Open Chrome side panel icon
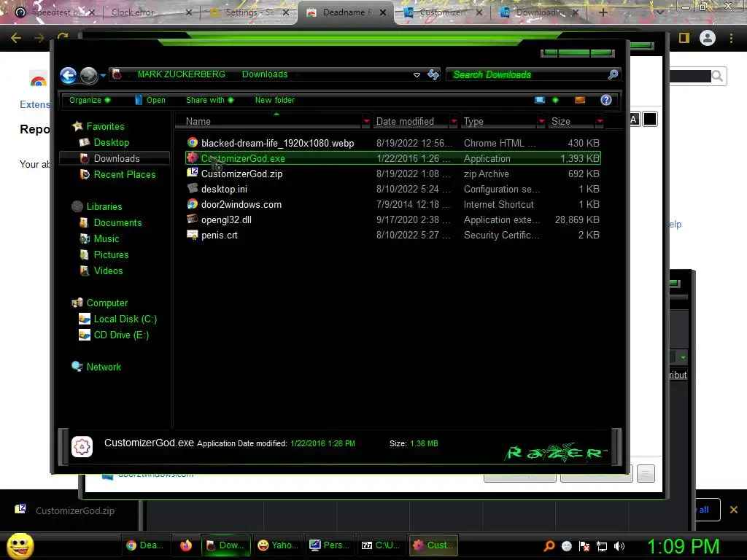 pyautogui.click(x=684, y=38)
